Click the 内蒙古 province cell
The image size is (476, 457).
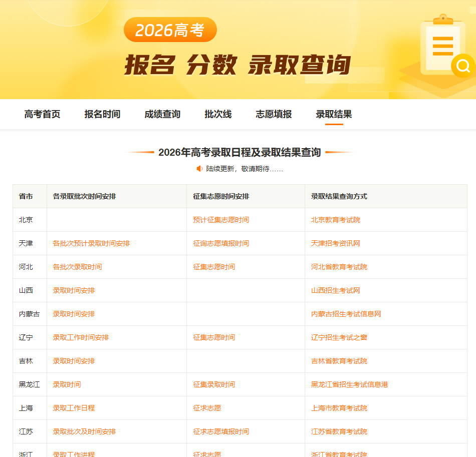point(29,314)
